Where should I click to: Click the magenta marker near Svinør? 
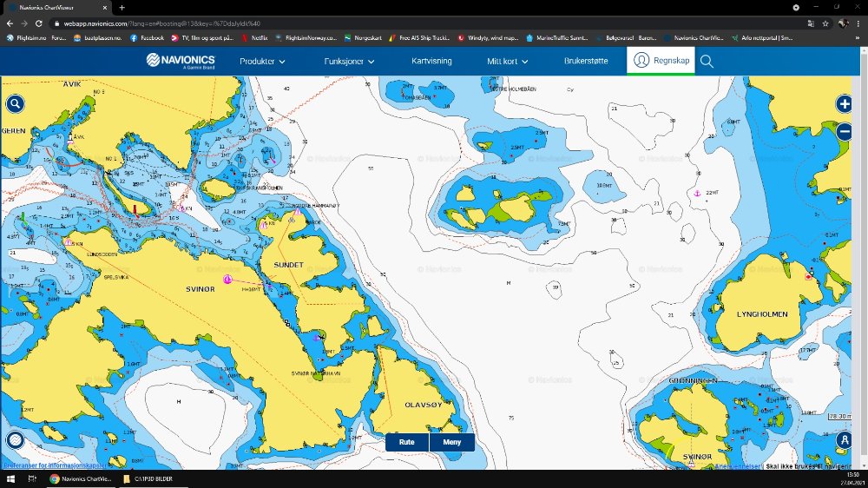click(227, 280)
